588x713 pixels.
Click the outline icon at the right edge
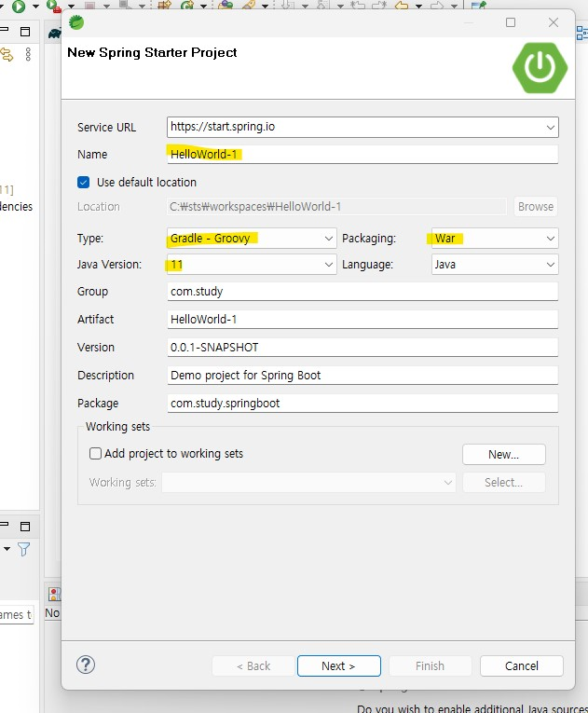point(581,33)
